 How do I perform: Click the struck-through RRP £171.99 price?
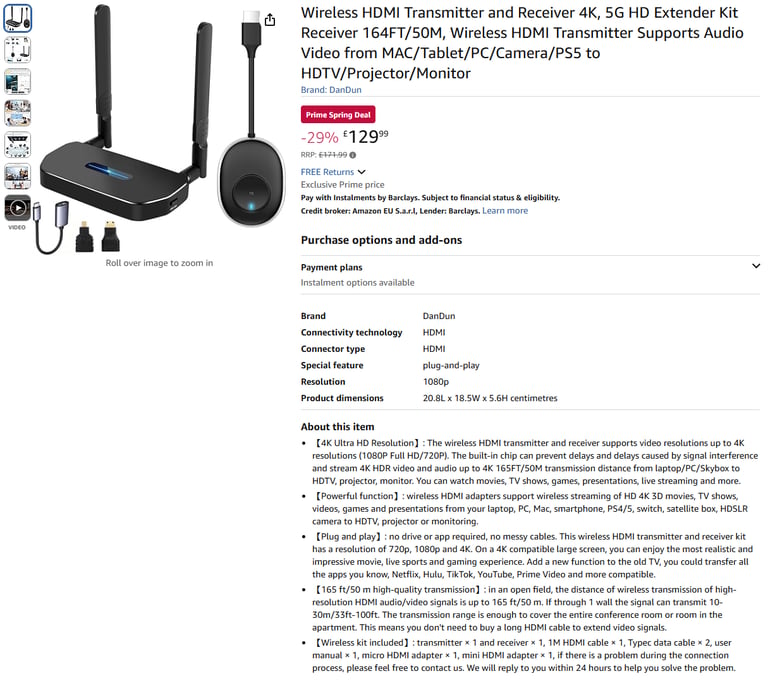333,155
